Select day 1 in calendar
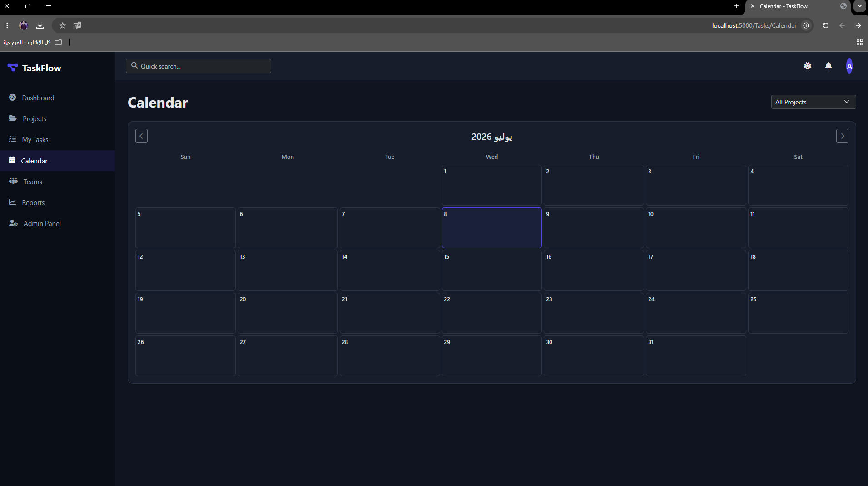868x486 pixels. pyautogui.click(x=491, y=185)
